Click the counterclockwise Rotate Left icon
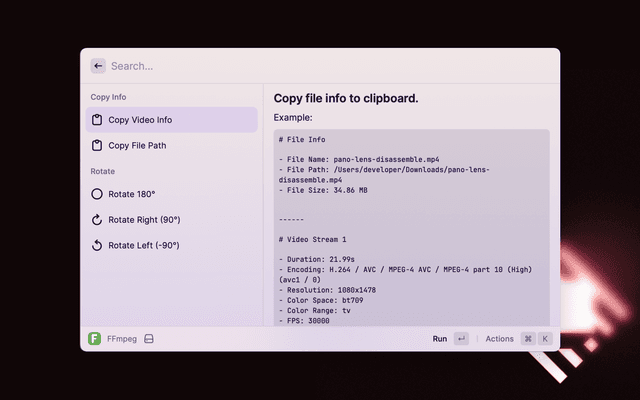Image resolution: width=640 pixels, height=400 pixels. [x=96, y=245]
